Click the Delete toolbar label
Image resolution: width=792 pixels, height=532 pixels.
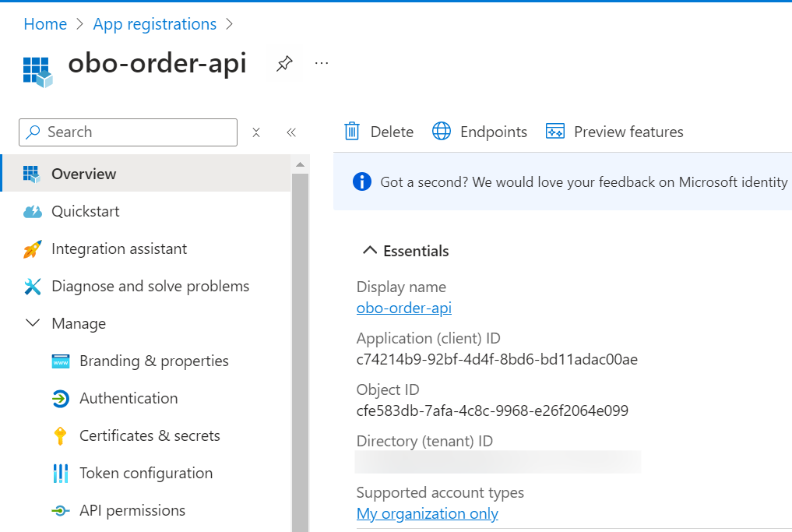coord(392,132)
